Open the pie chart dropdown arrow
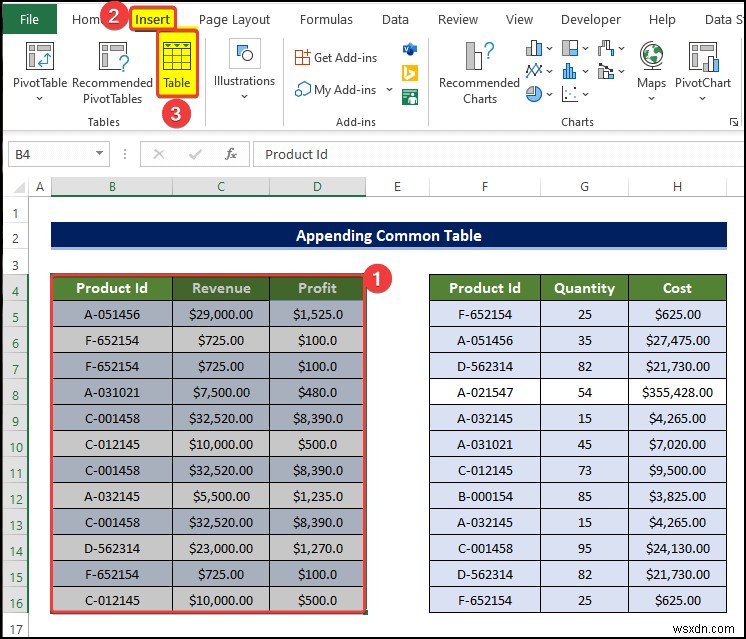Image resolution: width=746 pixels, height=639 pixels. click(550, 94)
